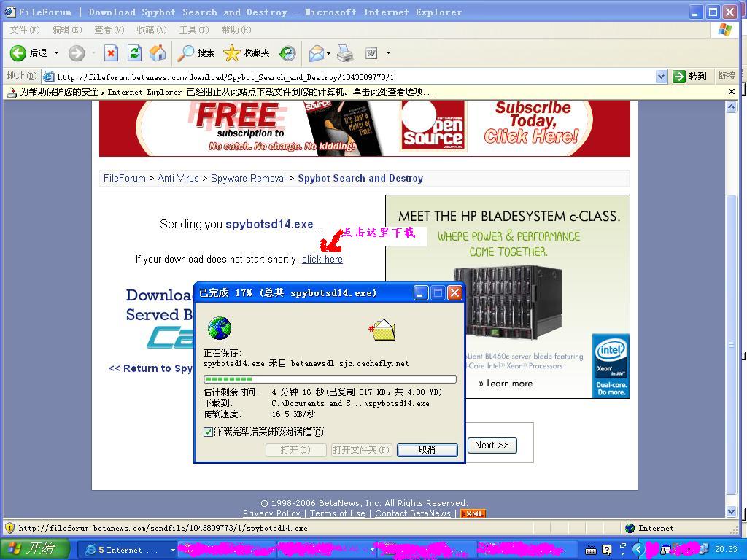
Task: Open the 文件 (File) menu
Action: pos(24,30)
